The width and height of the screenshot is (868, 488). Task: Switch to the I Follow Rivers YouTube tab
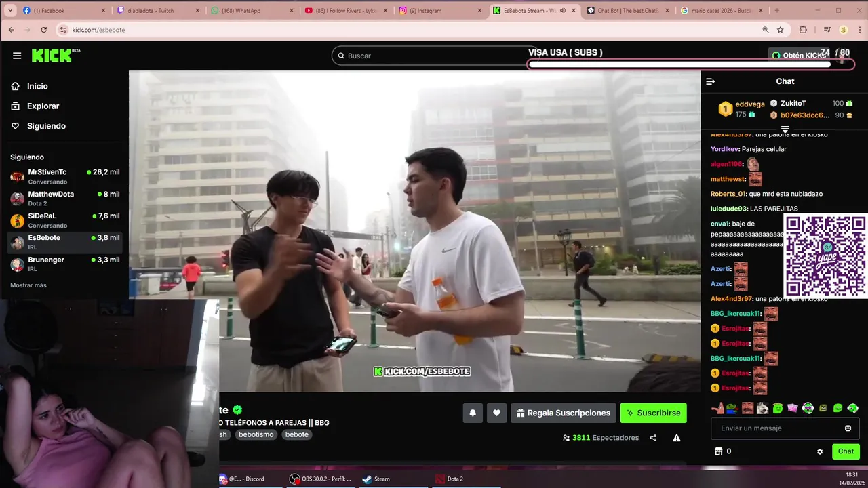pyautogui.click(x=345, y=11)
